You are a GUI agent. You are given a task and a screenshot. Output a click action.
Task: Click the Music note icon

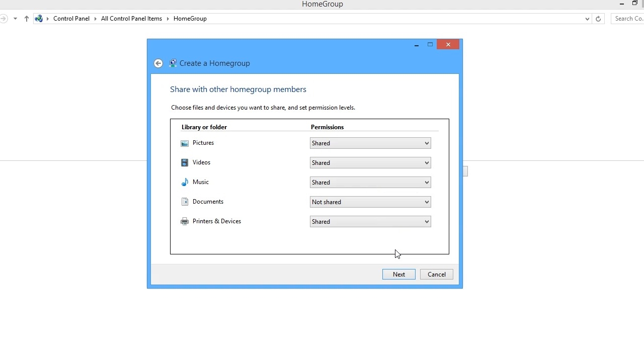point(185,183)
